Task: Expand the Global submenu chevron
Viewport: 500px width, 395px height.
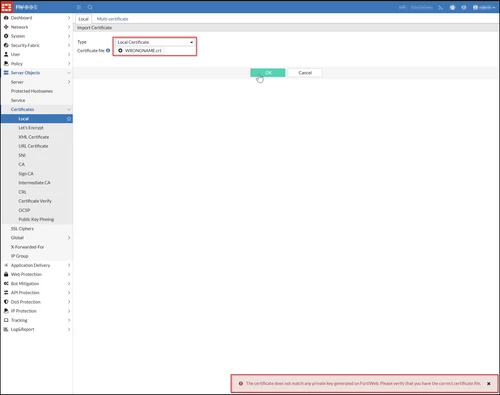Action: [x=69, y=238]
